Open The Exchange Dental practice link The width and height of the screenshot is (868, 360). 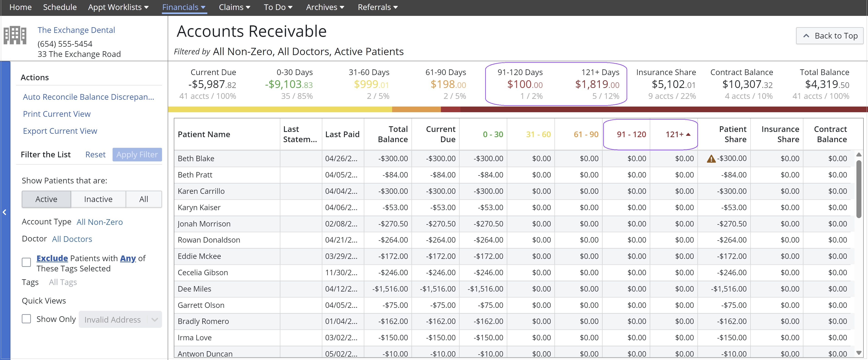[76, 30]
